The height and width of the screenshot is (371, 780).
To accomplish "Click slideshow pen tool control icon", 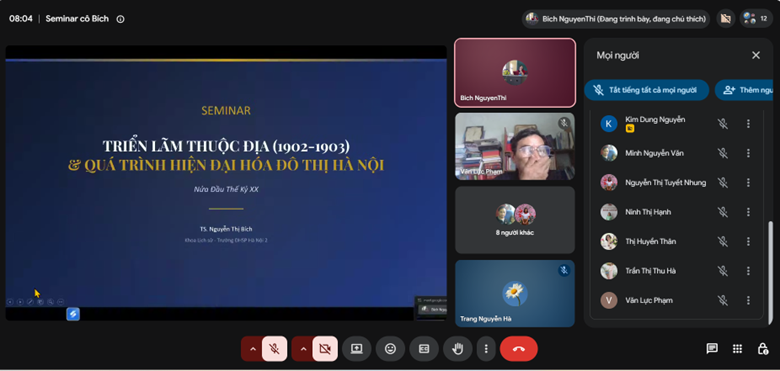I will point(30,302).
